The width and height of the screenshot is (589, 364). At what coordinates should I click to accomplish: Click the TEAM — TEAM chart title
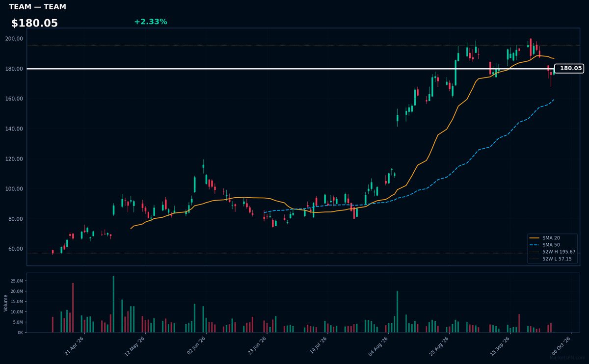click(x=37, y=7)
